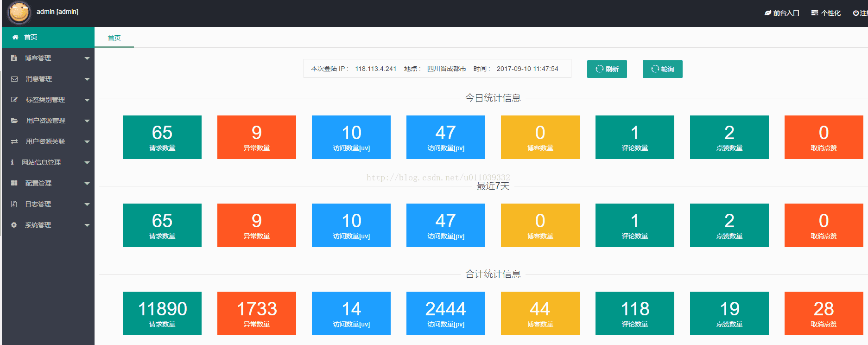Click the user resource relation exchange icon
This screenshot has height=345, width=868.
coord(14,141)
